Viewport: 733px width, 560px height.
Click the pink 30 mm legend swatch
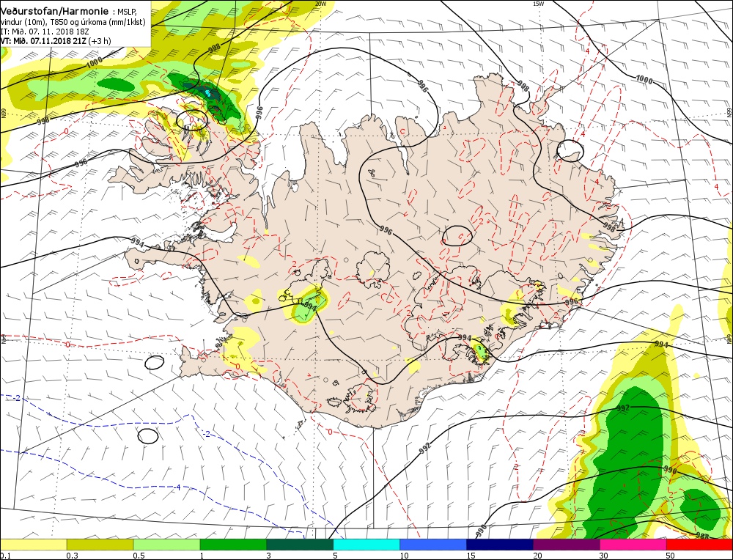point(633,545)
